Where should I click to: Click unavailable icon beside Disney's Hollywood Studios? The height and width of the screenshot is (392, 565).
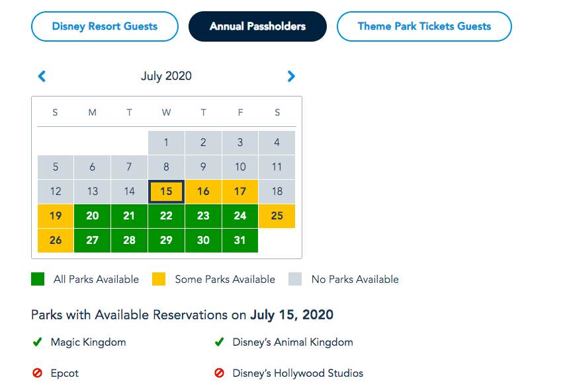(x=220, y=373)
